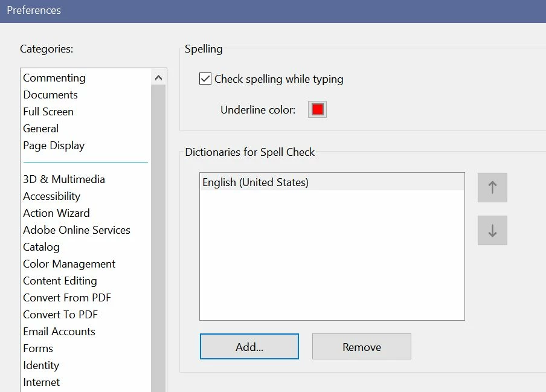Click the Add... dictionary button

coord(249,346)
